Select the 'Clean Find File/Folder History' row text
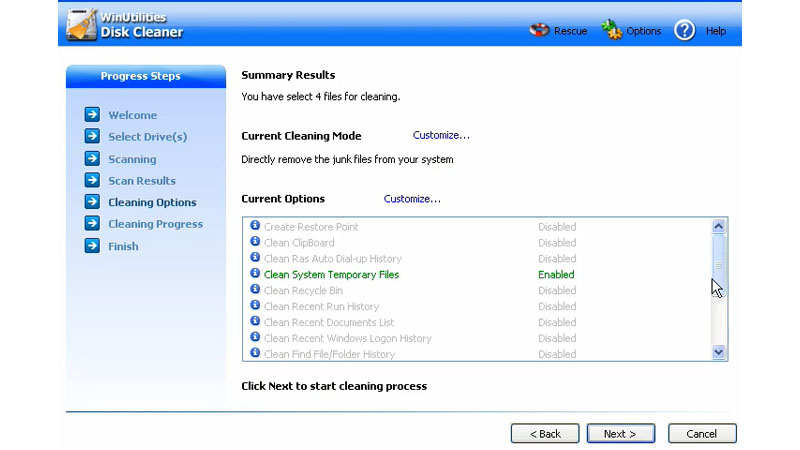Viewport: 800px width, 450px height. 329,354
